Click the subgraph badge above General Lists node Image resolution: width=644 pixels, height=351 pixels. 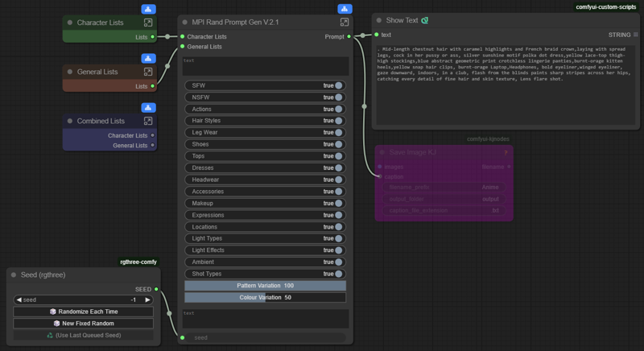pos(147,59)
